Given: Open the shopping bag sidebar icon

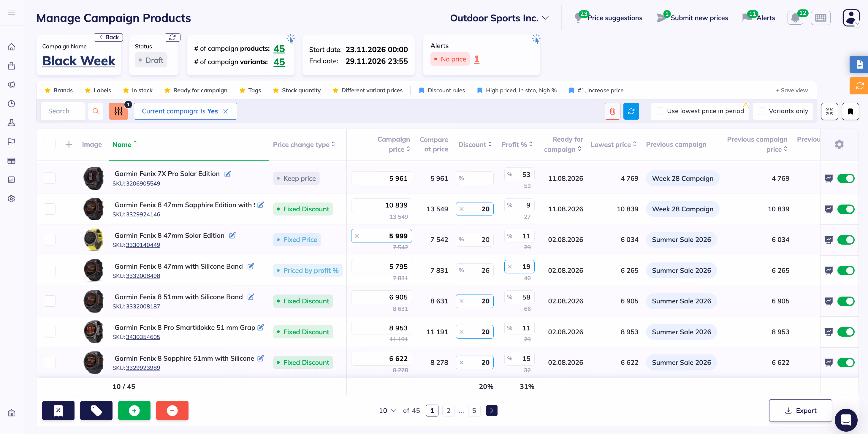Looking at the screenshot, I should 12,66.
